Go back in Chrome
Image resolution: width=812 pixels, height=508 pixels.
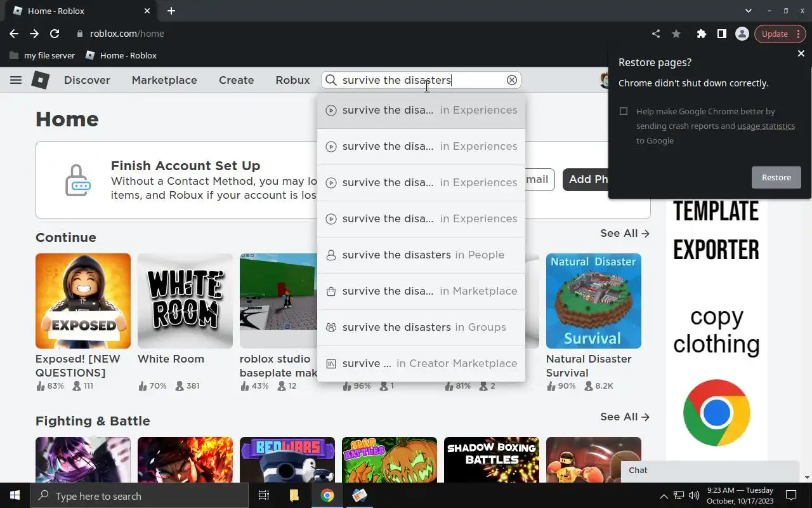point(14,34)
